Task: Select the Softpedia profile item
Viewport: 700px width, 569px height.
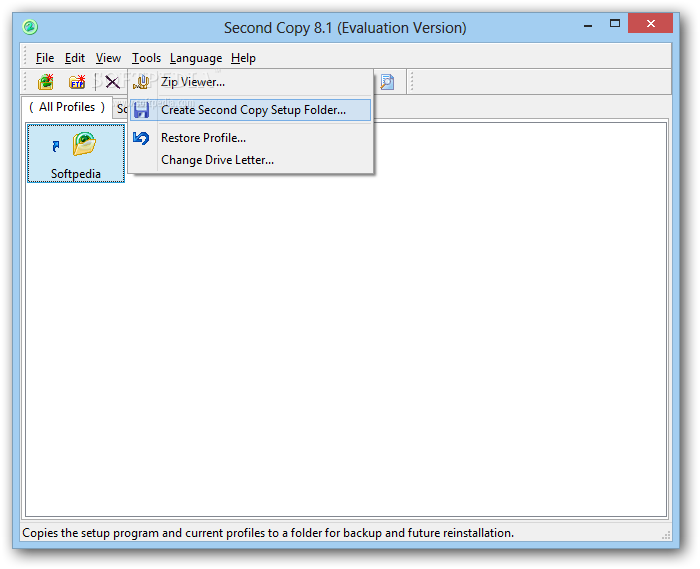Action: 76,154
